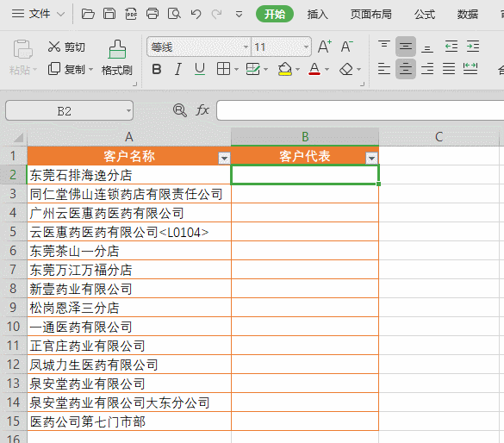504x443 pixels.
Task: Toggle italic formatting
Action: tap(177, 69)
